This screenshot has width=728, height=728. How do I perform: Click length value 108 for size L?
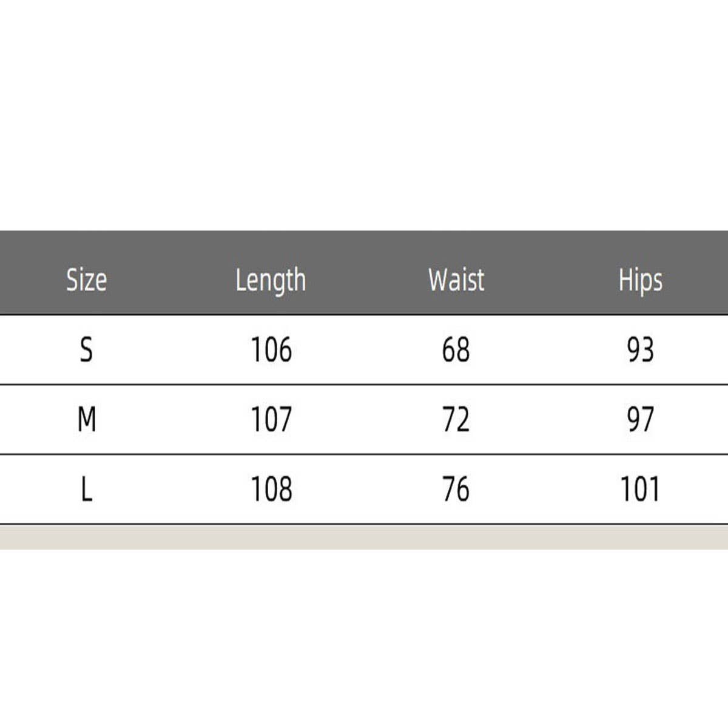pos(271,489)
